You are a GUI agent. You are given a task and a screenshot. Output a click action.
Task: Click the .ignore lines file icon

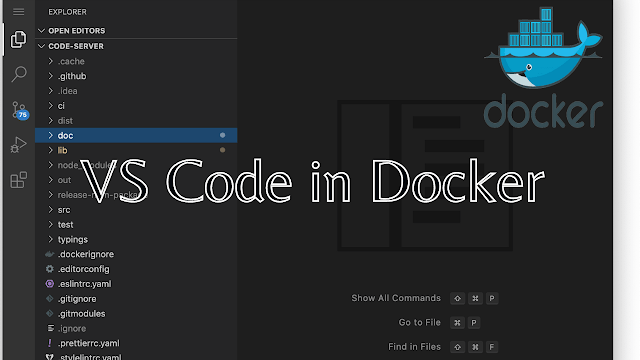(50, 328)
